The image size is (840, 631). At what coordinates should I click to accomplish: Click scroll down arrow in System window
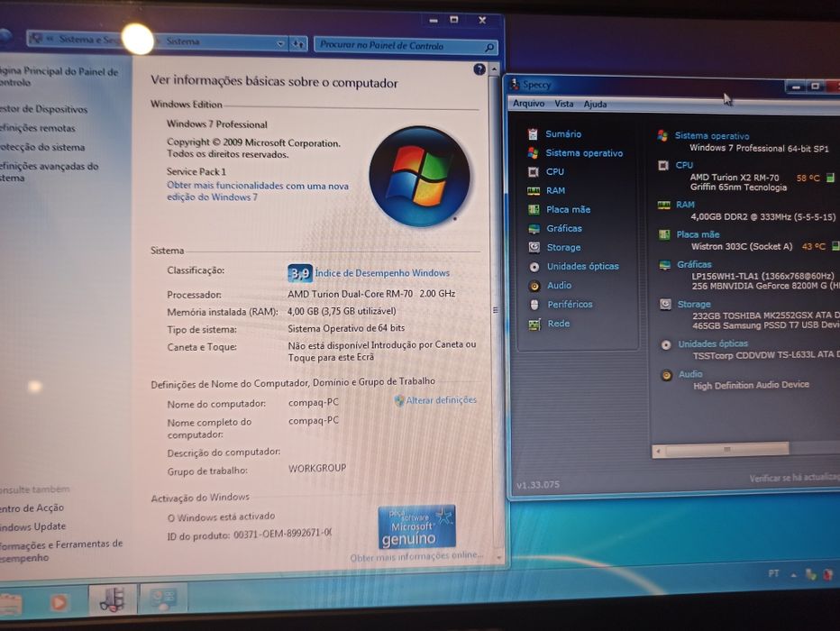click(x=498, y=558)
